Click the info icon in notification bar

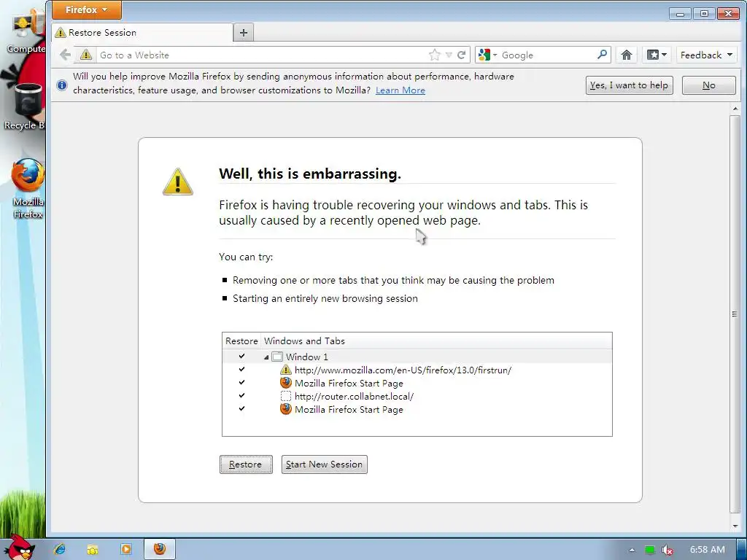pyautogui.click(x=62, y=85)
